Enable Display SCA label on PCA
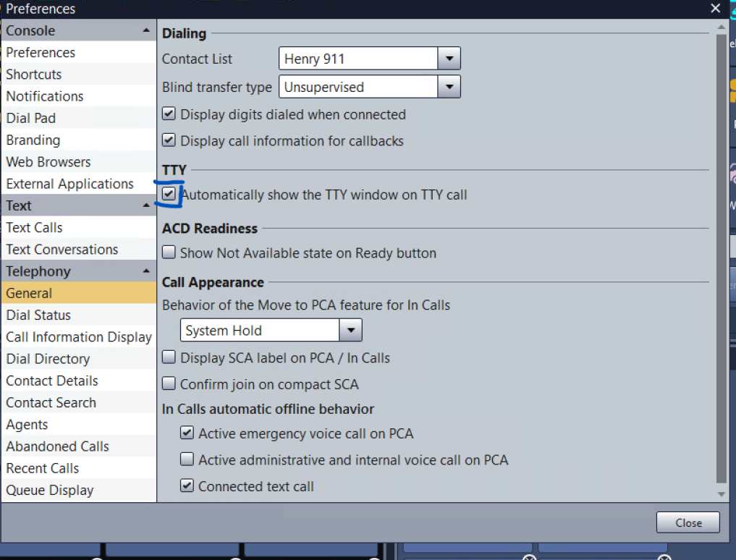736x560 pixels. (169, 357)
